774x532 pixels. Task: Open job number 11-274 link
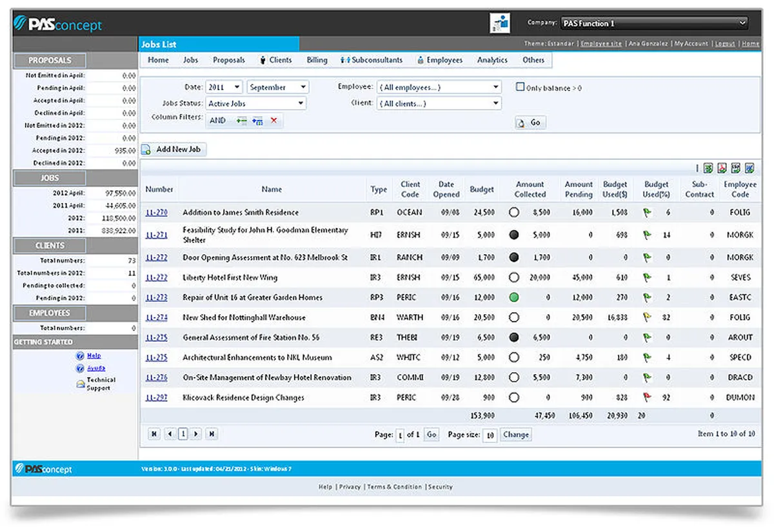point(156,317)
